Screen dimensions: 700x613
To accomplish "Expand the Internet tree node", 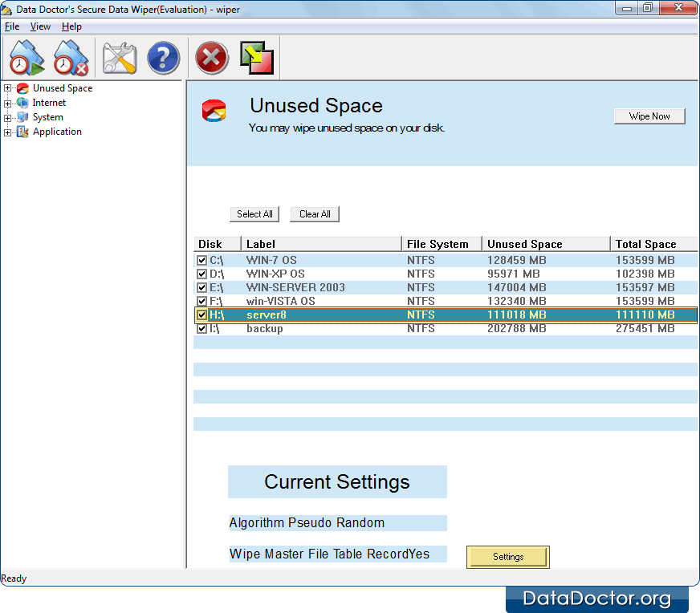I will 7,104.
